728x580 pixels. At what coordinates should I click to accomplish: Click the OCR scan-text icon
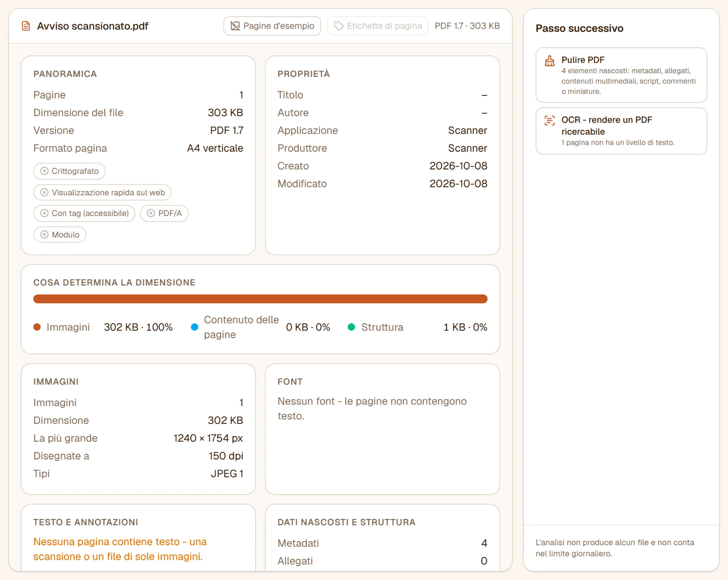click(x=550, y=121)
